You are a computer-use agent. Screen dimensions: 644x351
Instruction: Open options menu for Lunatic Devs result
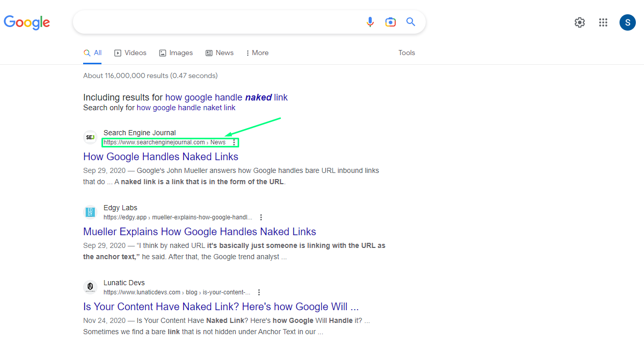coord(259,292)
